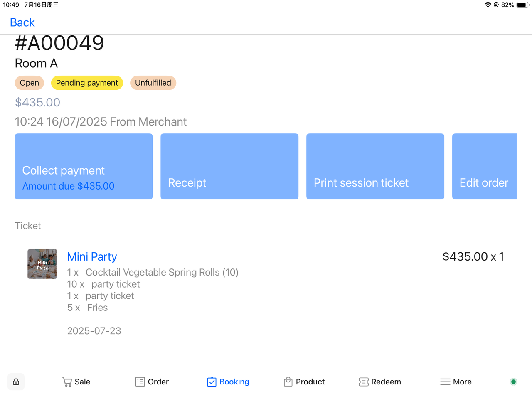Tap the lock icon in bottom bar
532x399 pixels.
[x=16, y=382]
